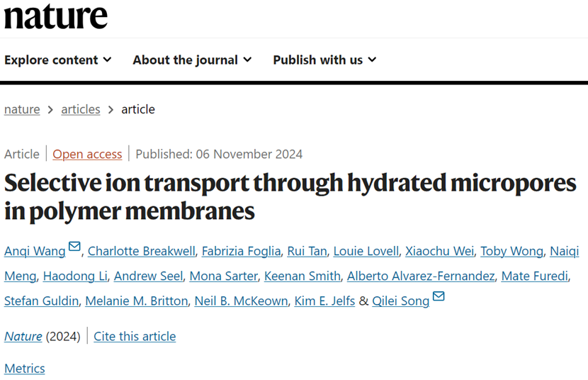This screenshot has height=380, width=588.
Task: Click the email envelope icon beside Qilei Song
Action: click(x=439, y=296)
